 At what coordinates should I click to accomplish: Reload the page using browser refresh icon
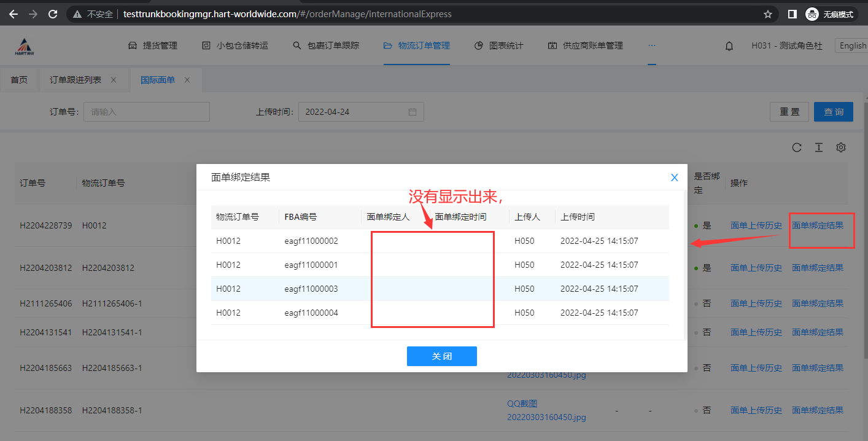pos(53,14)
